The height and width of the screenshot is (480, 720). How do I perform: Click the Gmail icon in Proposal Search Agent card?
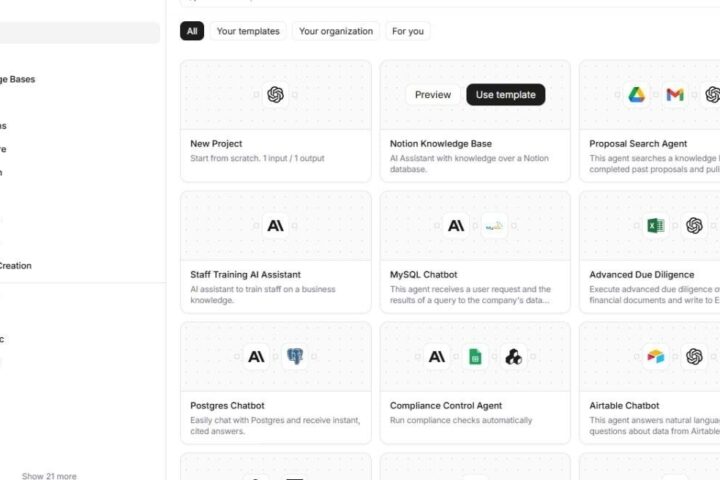(x=675, y=95)
